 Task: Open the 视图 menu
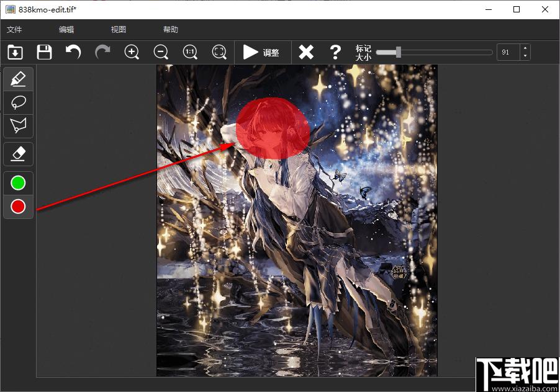(x=119, y=30)
